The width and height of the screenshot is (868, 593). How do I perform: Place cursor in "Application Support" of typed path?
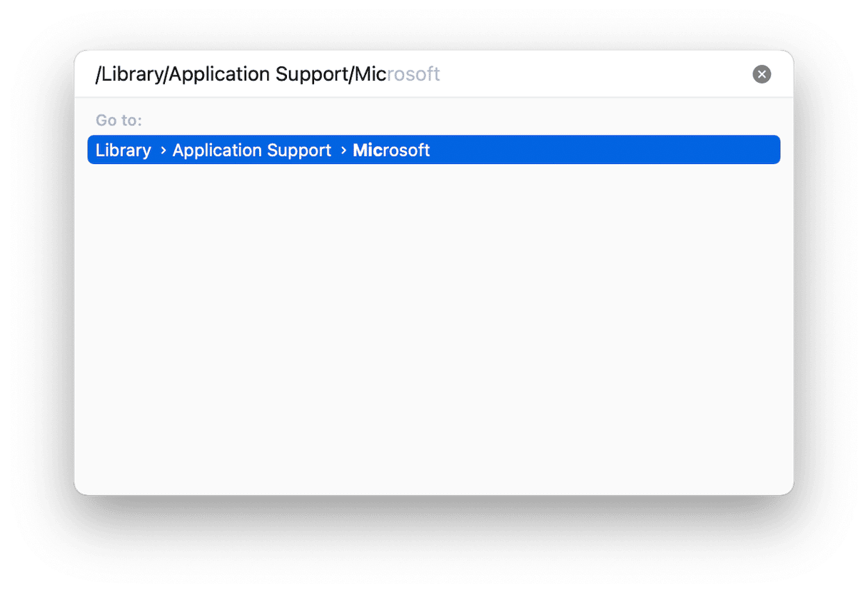(258, 74)
